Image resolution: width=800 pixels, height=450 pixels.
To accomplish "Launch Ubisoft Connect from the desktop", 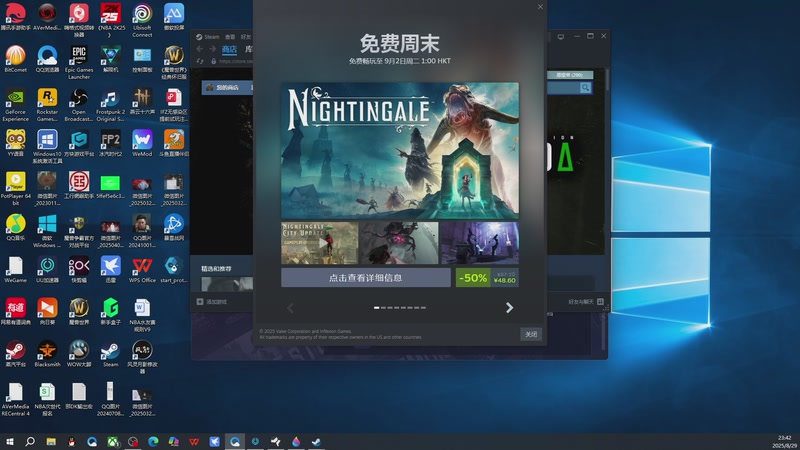I will pos(142,19).
